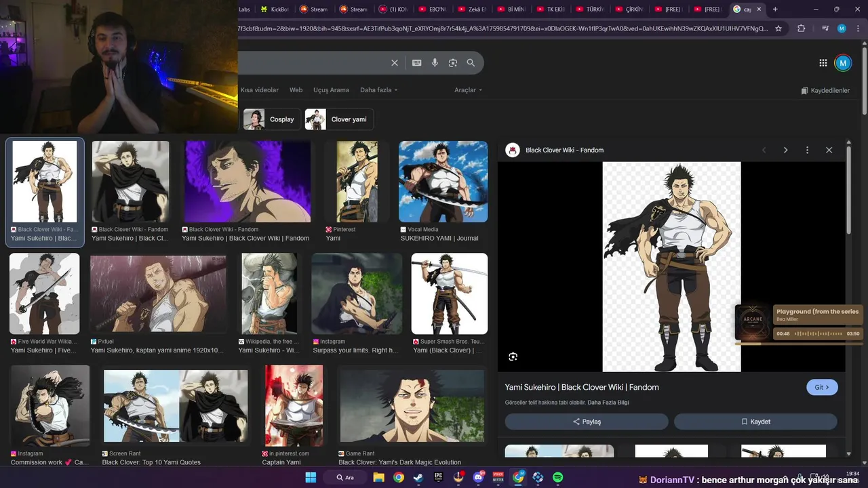Select Yami's Dark Magic Evolution thumbnail
The width and height of the screenshot is (868, 488).
coord(412,406)
